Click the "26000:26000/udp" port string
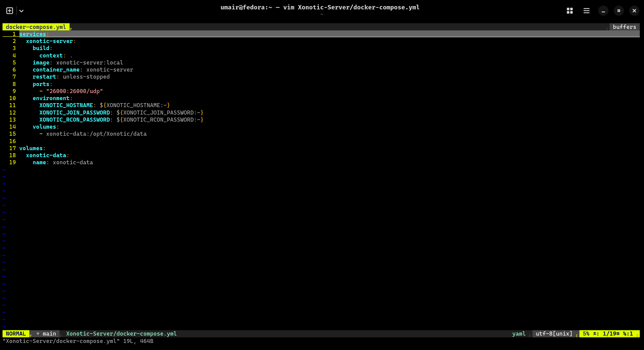Viewport: 644px width, 350px height. (x=74, y=91)
